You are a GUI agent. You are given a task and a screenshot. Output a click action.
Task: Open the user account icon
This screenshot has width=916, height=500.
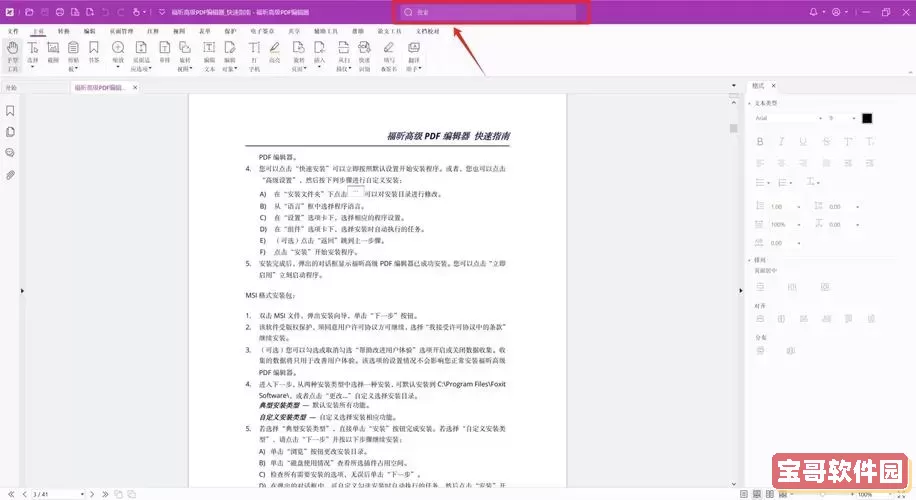pyautogui.click(x=836, y=12)
